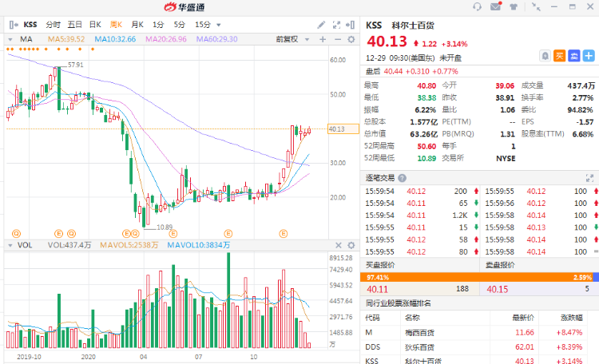599x364 pixels.
Task: Open DDS code in ranking list
Action: [x=373, y=347]
